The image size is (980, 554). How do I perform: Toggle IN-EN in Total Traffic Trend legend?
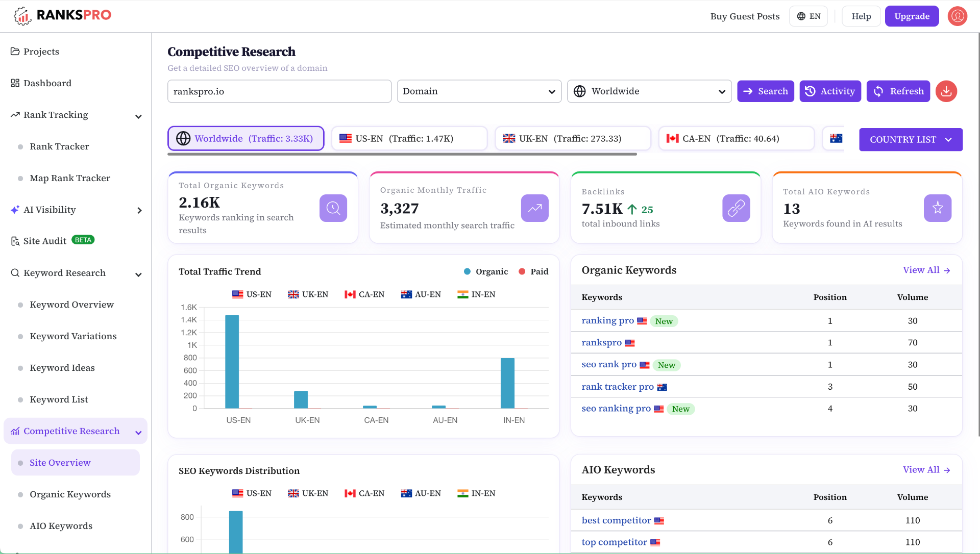(476, 294)
